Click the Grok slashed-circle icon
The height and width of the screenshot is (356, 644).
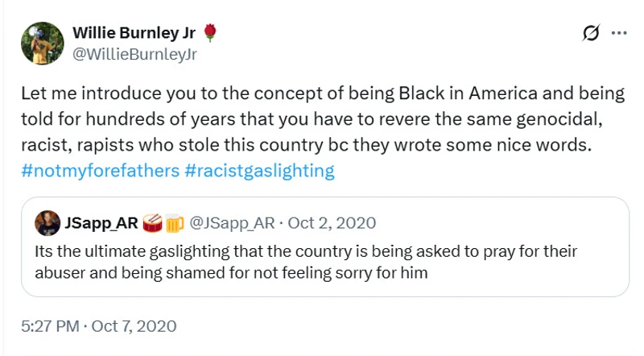click(x=590, y=33)
